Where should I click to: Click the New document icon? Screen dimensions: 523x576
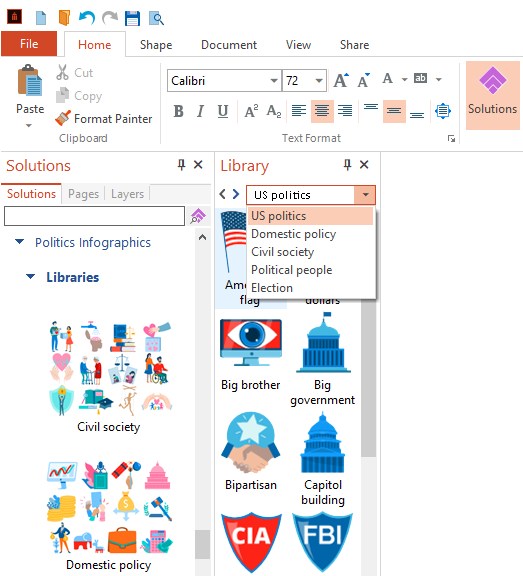(x=41, y=18)
